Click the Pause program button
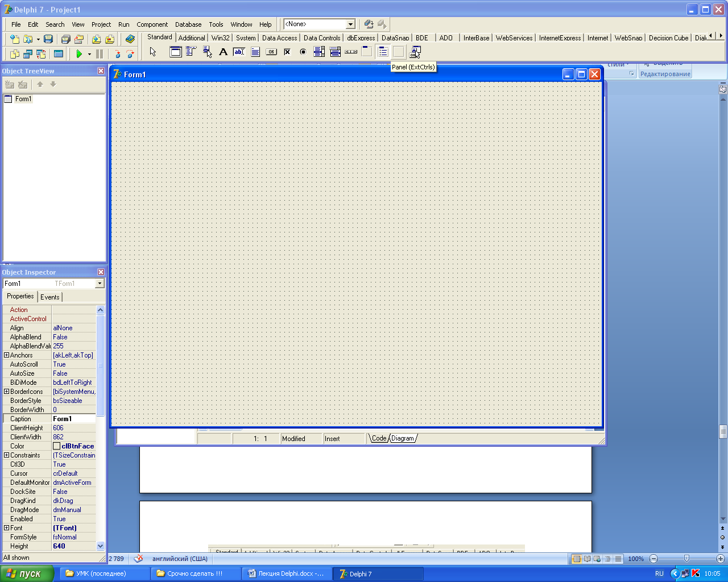This screenshot has width=728, height=582. (x=100, y=54)
